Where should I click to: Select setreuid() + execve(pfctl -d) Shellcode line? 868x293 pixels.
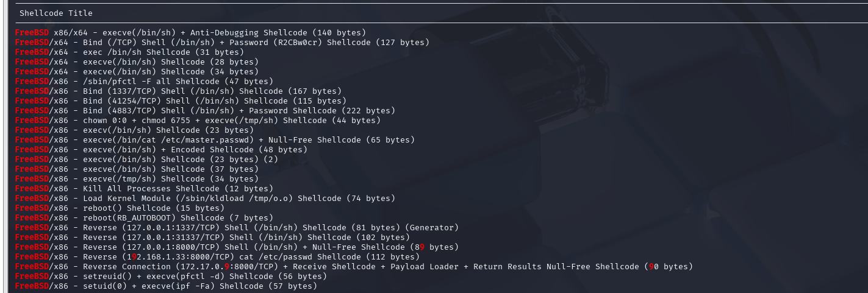tap(171, 276)
